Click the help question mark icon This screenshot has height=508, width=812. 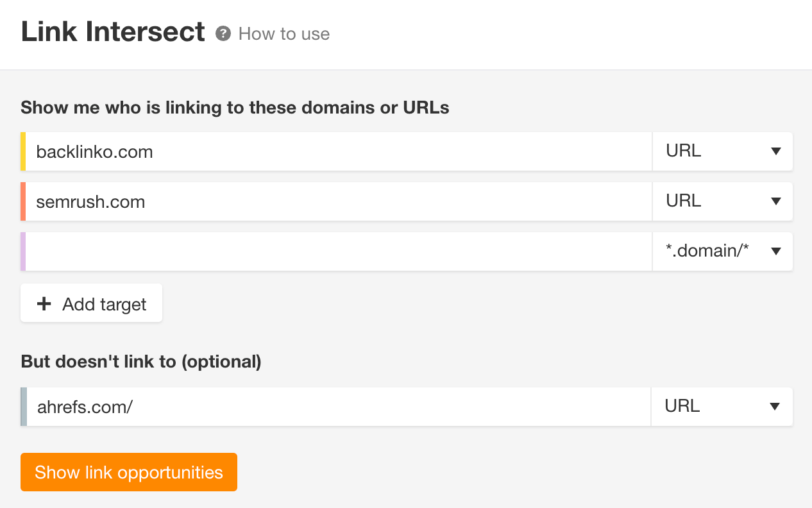pos(222,34)
